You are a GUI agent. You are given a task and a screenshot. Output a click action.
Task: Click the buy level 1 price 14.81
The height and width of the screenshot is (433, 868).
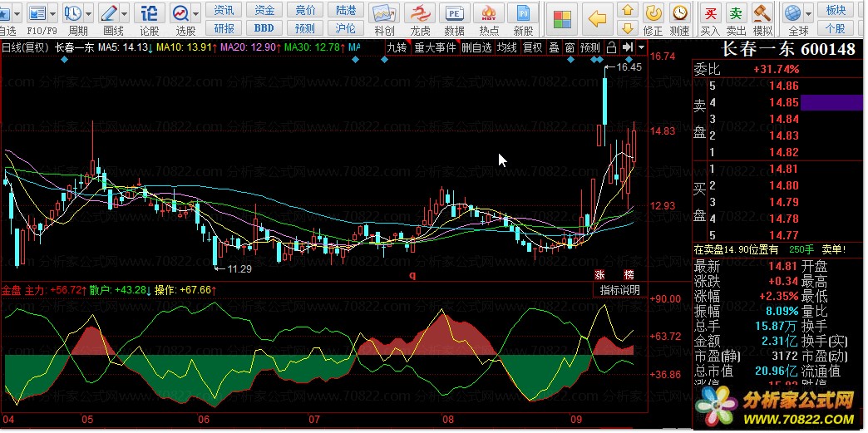pos(783,169)
